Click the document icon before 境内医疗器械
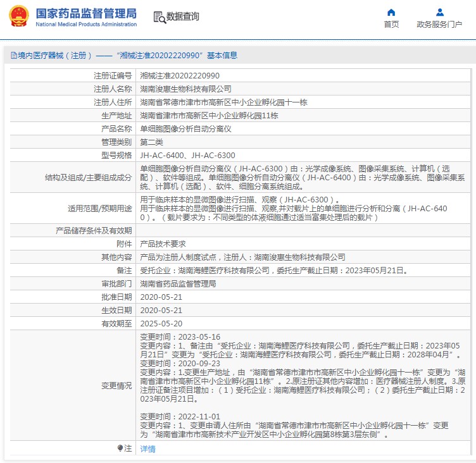Viewport: 476px width, 463px height. click(13, 56)
